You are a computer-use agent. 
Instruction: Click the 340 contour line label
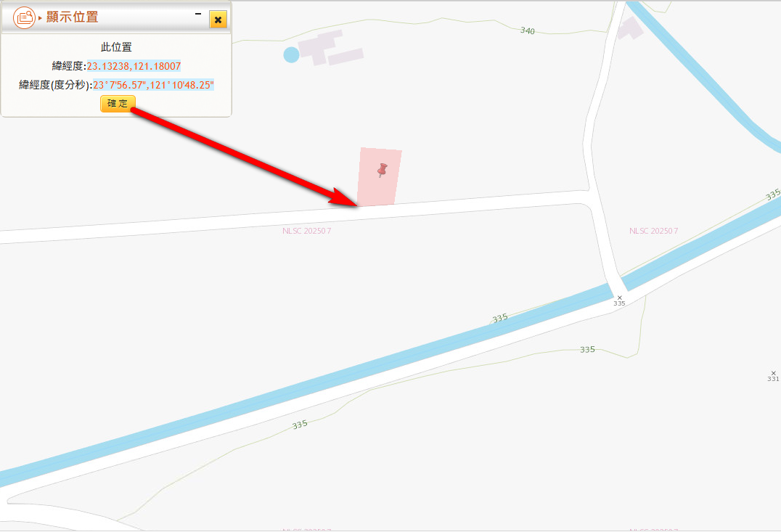(x=528, y=31)
